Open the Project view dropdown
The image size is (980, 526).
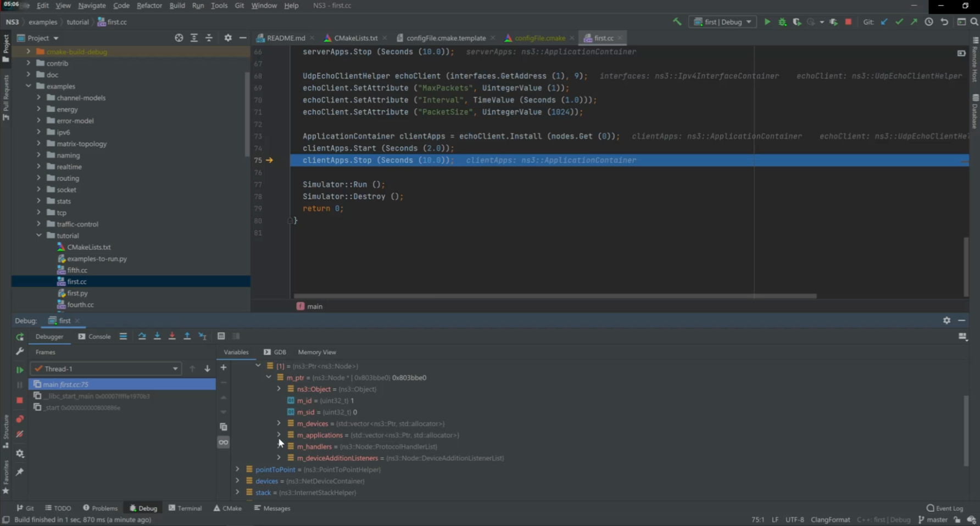38,38
